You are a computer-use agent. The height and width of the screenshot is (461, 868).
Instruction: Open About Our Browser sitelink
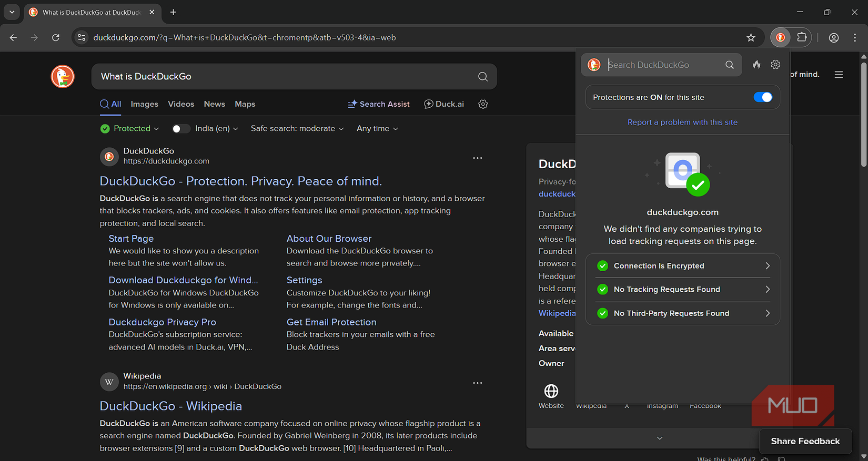coord(329,239)
